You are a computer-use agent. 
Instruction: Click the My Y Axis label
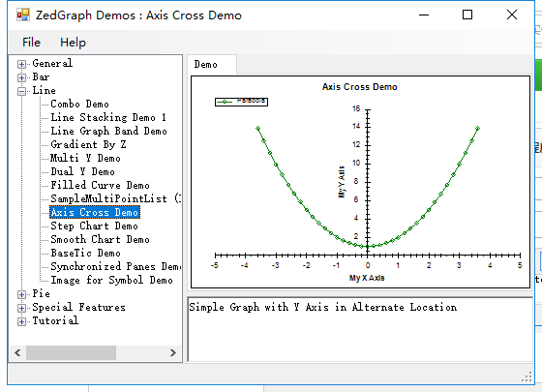(x=342, y=182)
